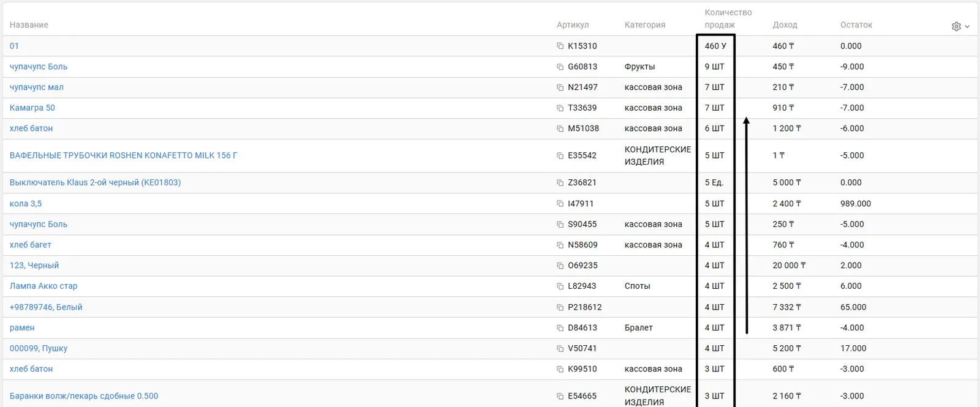Open product Камагра 50

point(32,108)
